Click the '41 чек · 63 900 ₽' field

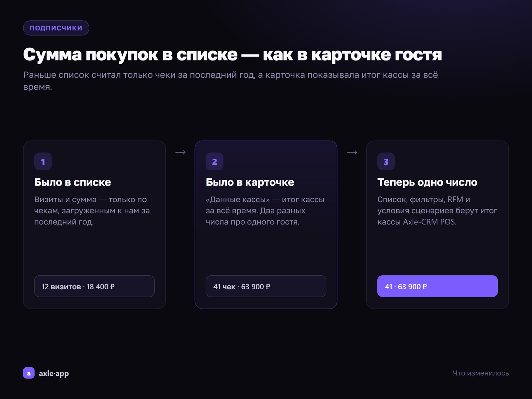[x=266, y=286]
